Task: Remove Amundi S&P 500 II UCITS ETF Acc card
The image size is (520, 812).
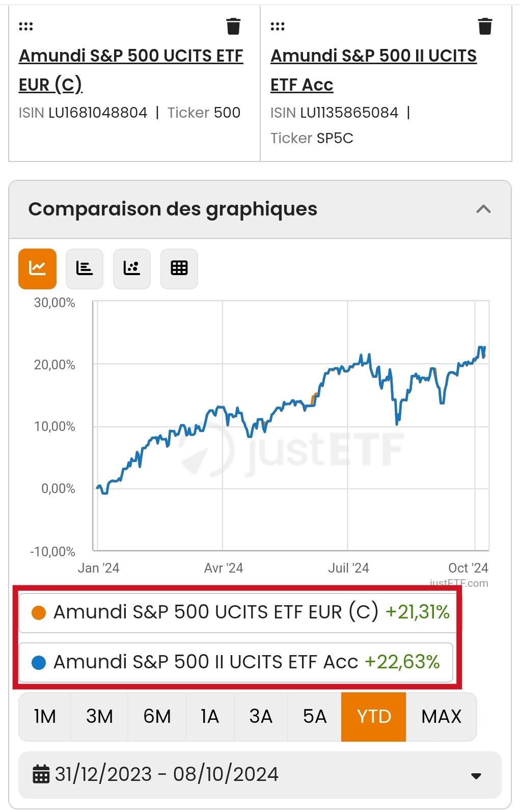Action: [485, 26]
